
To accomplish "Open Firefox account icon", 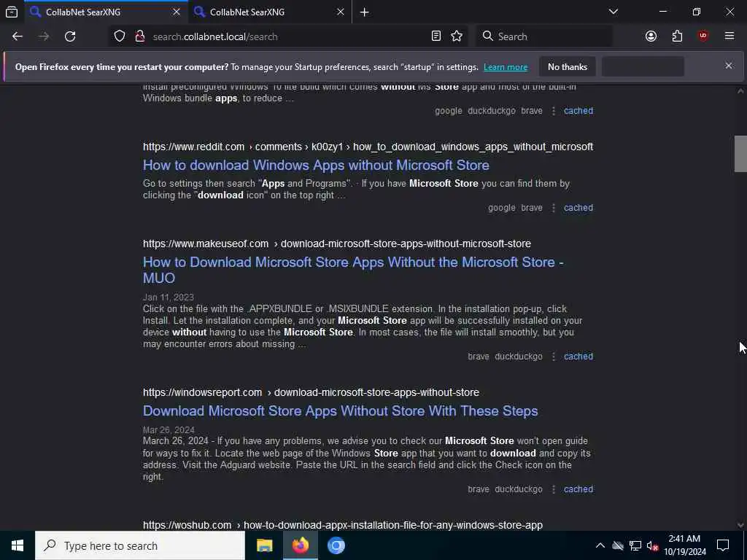I will point(651,36).
